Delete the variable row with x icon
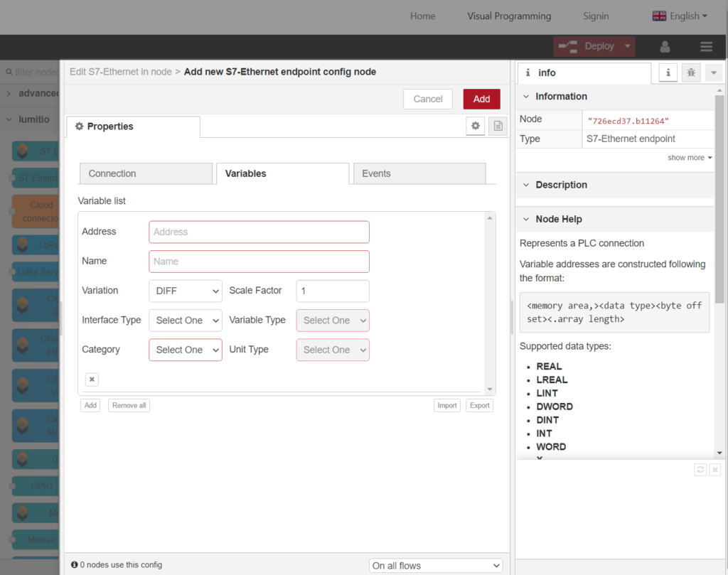This screenshot has width=728, height=575. (92, 379)
